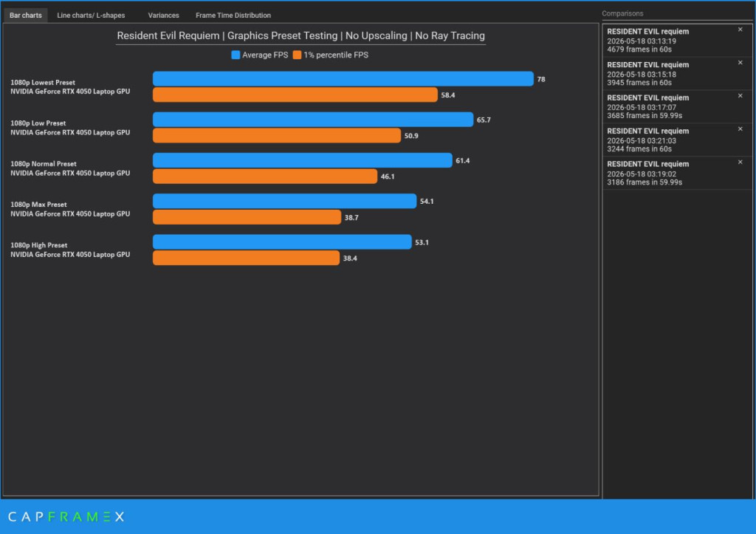Click the 1080p Max Preset average bar
Screen dimensions: 756x534
pos(284,201)
